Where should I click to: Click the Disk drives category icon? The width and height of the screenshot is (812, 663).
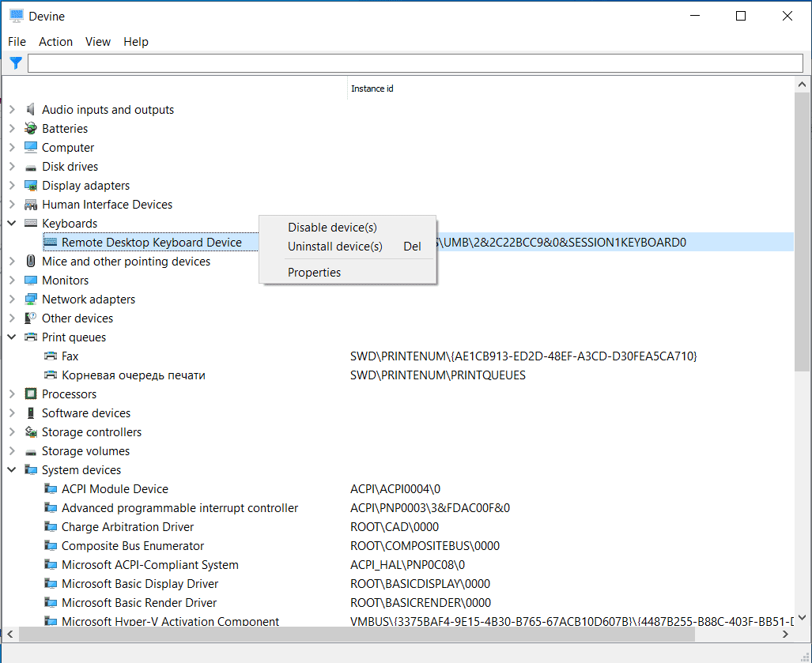coord(31,167)
